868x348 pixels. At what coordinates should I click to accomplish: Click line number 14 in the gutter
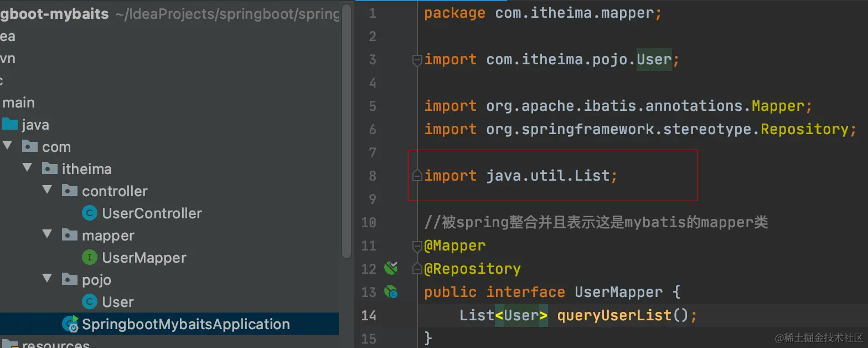(368, 315)
